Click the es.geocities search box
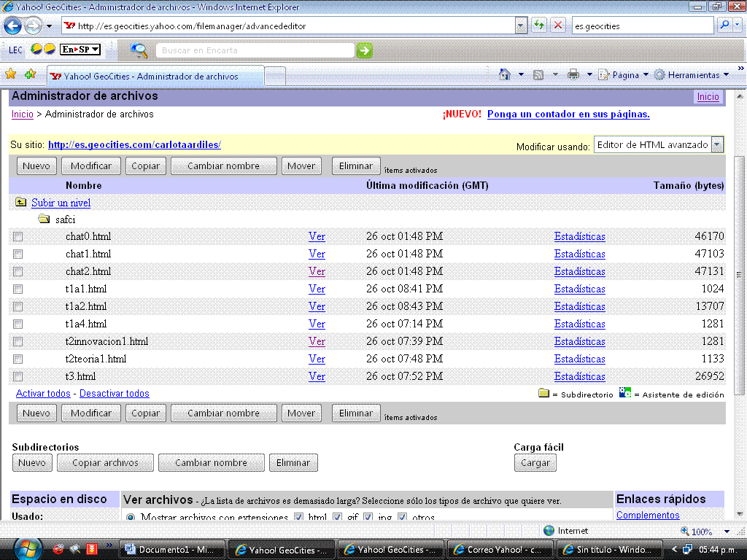 [x=642, y=26]
